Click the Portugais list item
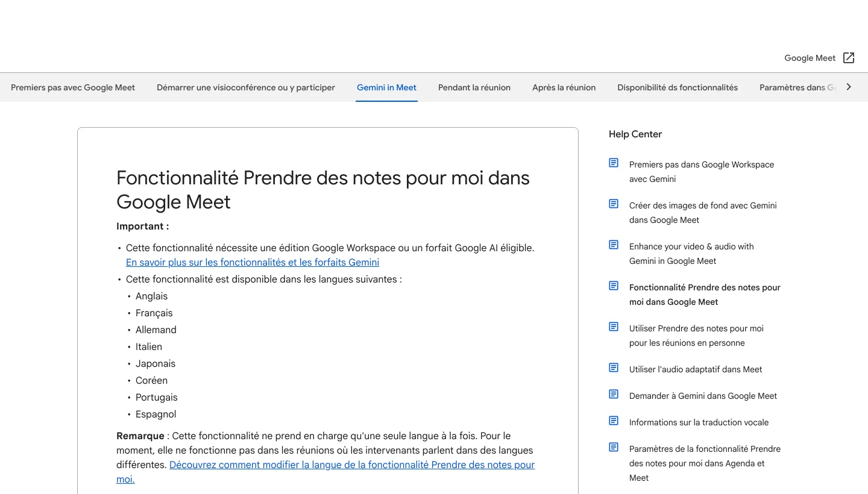868x494 pixels. [157, 397]
